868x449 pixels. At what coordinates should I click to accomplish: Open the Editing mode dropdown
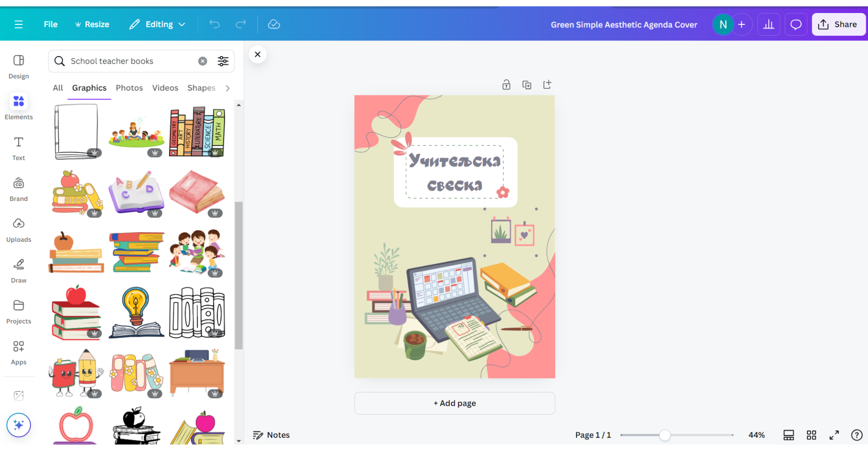click(x=158, y=24)
